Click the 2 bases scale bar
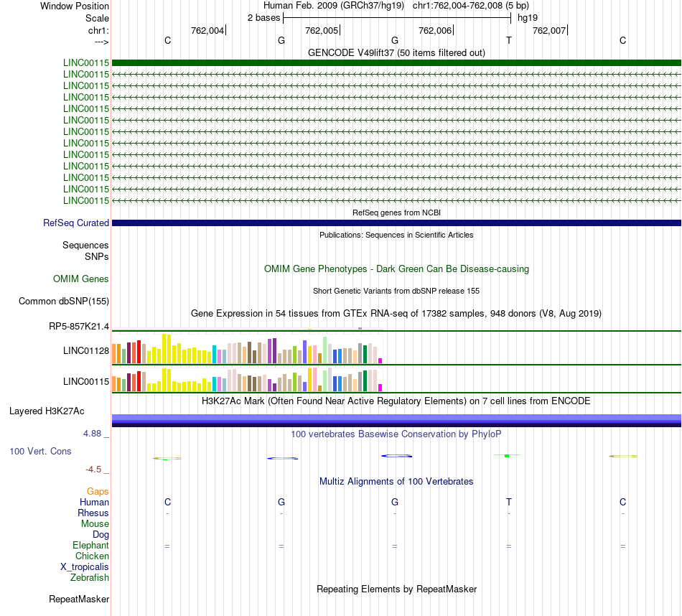This screenshot has height=616, width=682. pos(397,18)
